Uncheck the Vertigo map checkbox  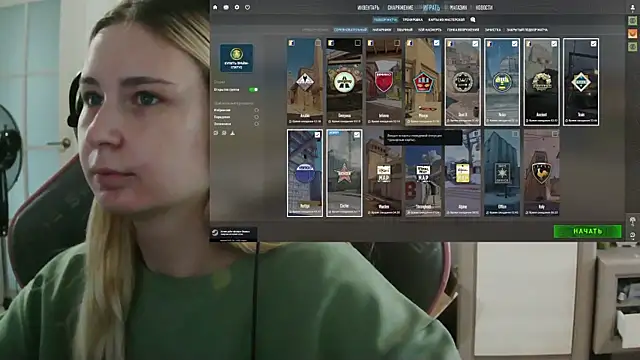[317, 134]
